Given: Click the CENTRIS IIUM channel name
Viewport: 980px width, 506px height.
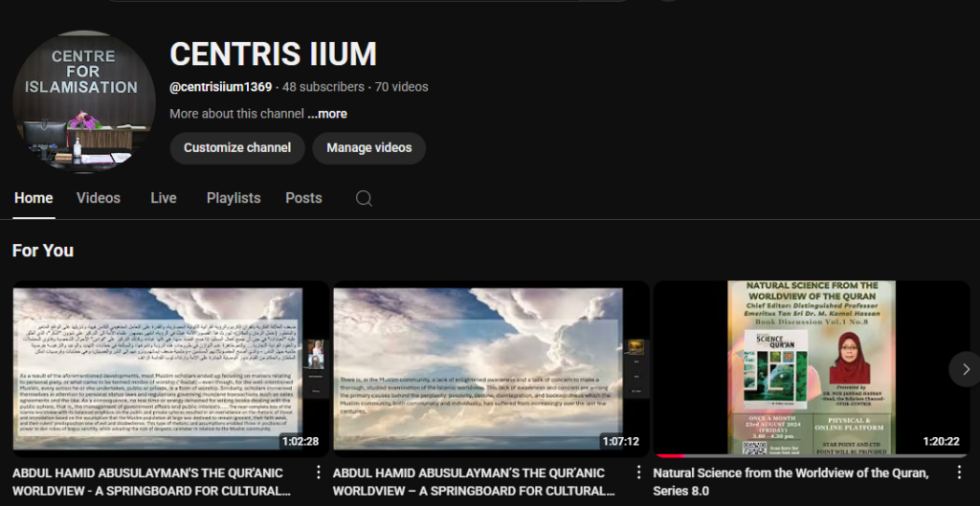Looking at the screenshot, I should [273, 54].
